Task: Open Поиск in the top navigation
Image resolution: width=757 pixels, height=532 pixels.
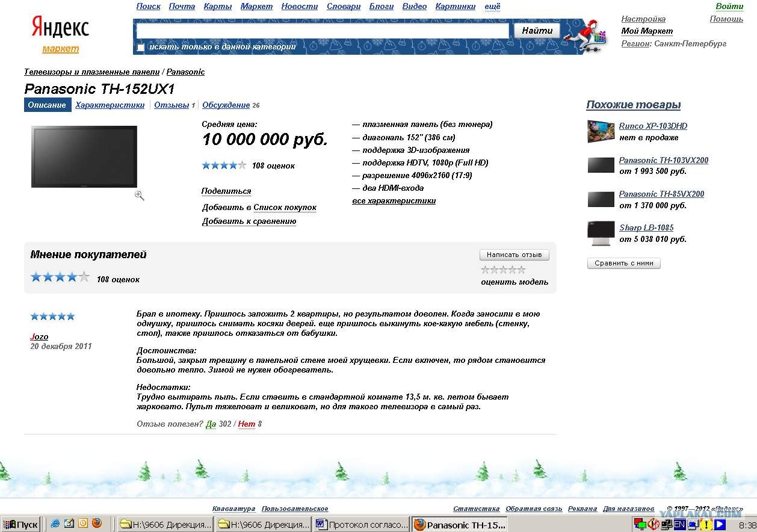Action: 149,6
